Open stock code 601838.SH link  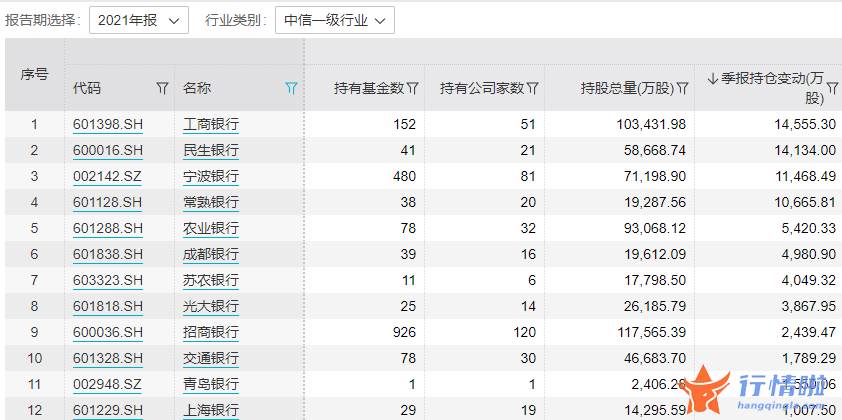[x=108, y=254]
